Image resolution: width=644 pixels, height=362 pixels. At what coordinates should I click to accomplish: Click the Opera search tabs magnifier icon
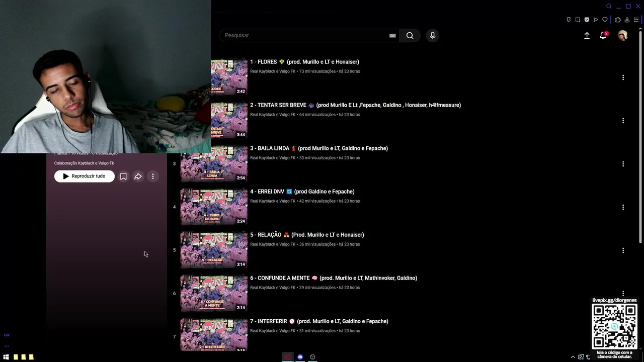(609, 7)
